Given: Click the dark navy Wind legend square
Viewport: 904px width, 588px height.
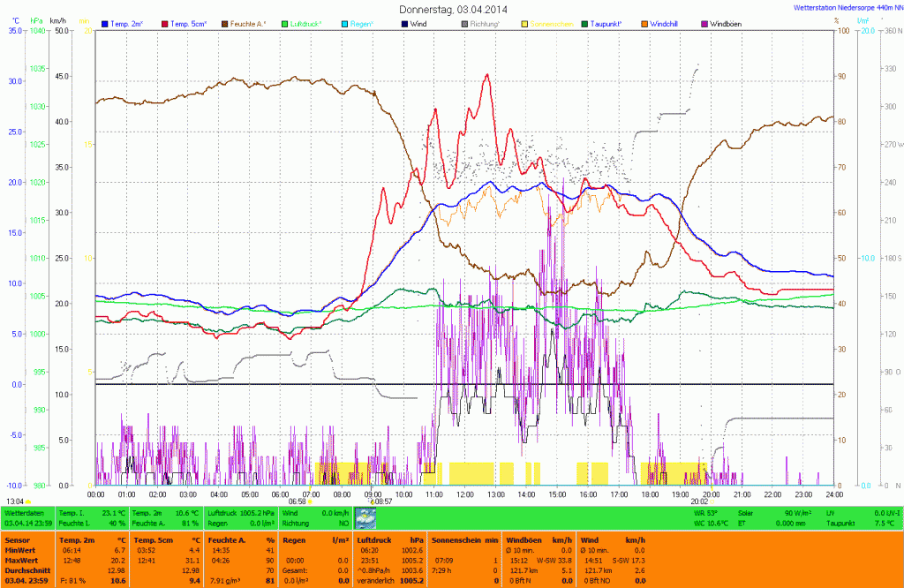Looking at the screenshot, I should (x=404, y=24).
